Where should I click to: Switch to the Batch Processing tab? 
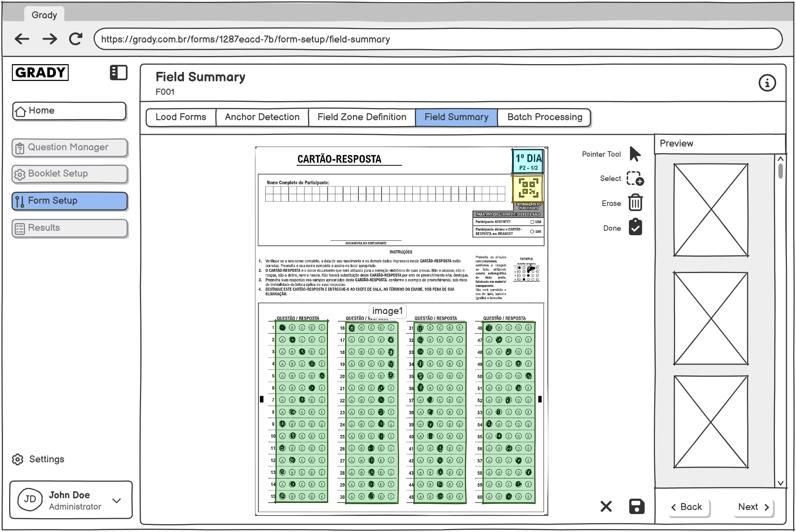[544, 117]
